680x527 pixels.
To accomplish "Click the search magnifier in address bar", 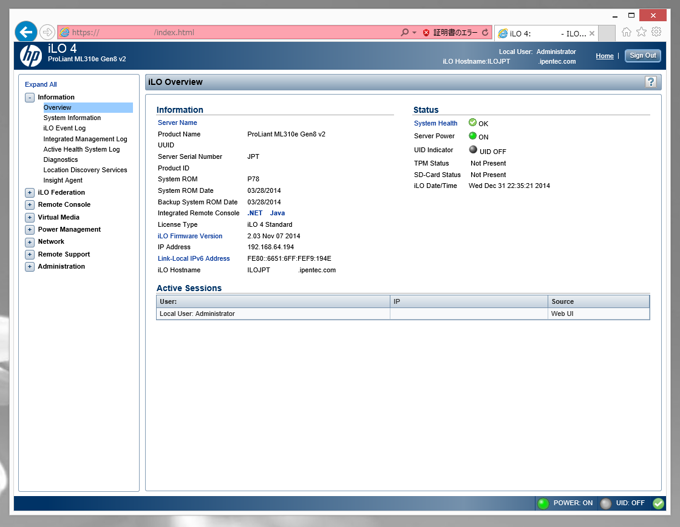I will pyautogui.click(x=405, y=32).
